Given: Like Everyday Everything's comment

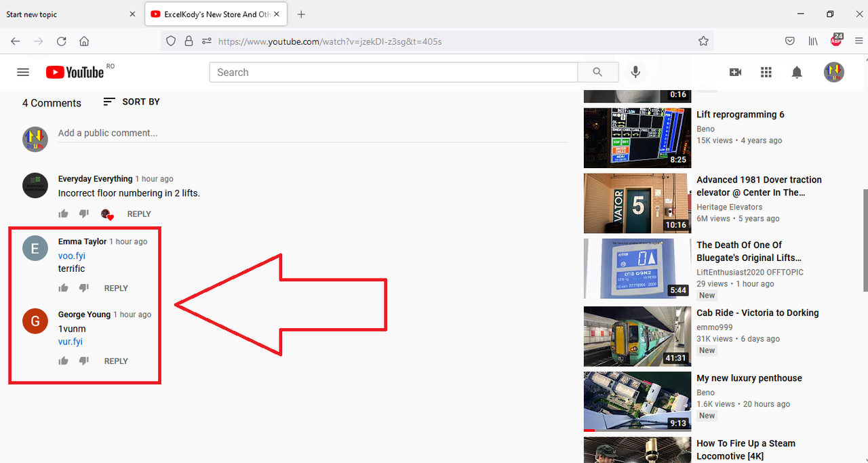Looking at the screenshot, I should [x=64, y=214].
